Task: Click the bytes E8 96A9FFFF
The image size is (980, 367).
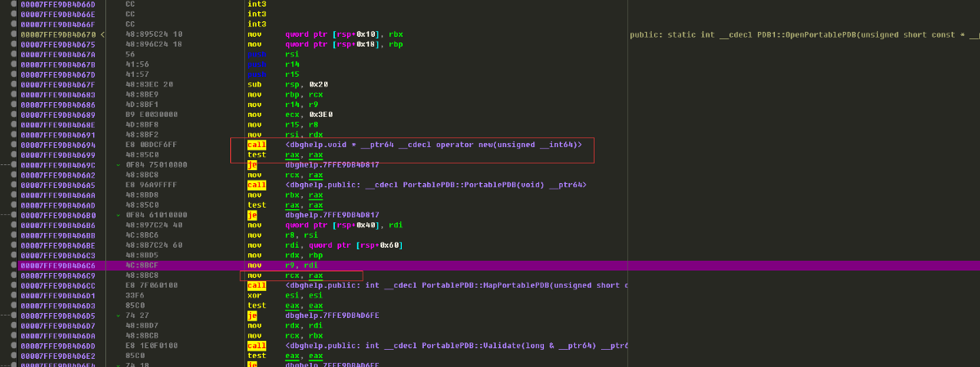Action: point(151,185)
